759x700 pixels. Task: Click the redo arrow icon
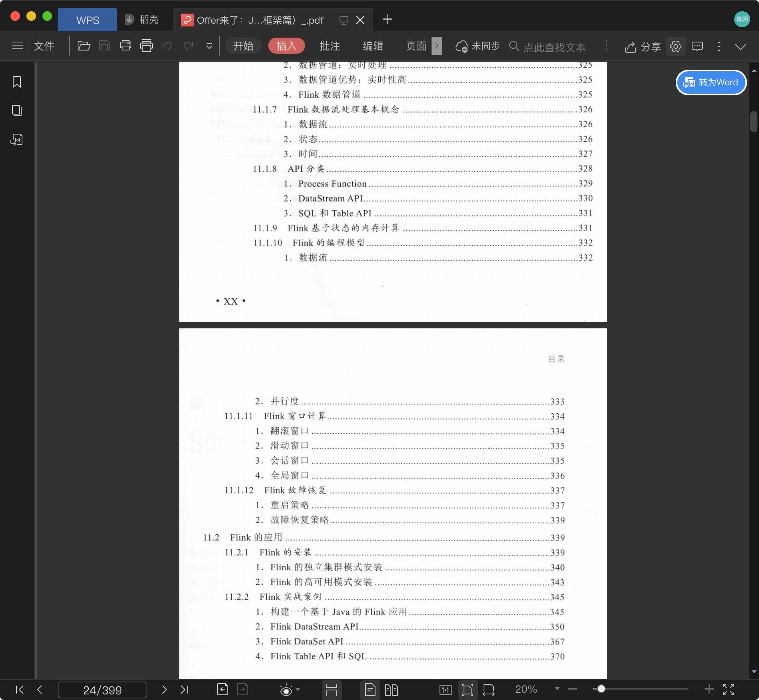click(x=188, y=46)
